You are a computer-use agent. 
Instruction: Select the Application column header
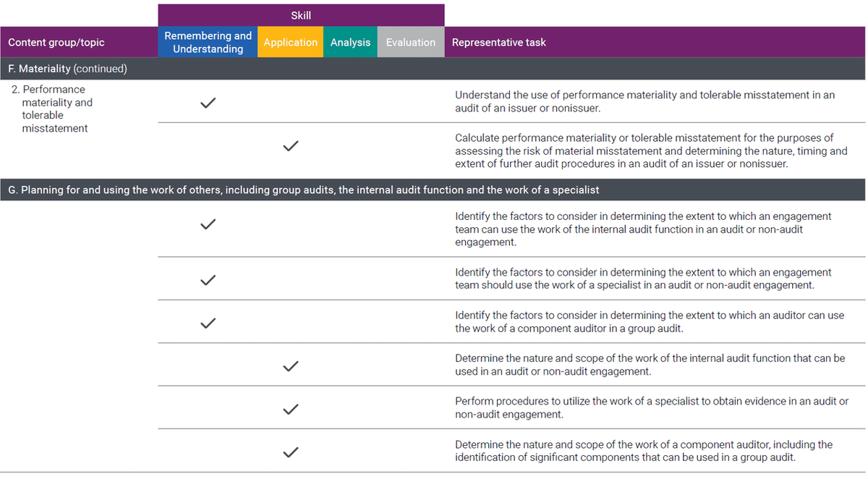coord(290,42)
